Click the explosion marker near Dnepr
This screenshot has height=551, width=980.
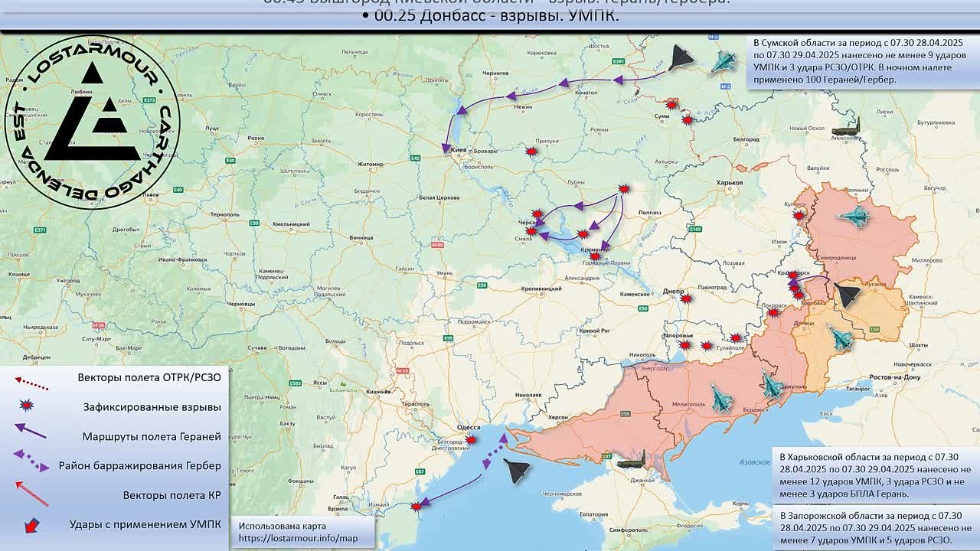[x=687, y=298]
